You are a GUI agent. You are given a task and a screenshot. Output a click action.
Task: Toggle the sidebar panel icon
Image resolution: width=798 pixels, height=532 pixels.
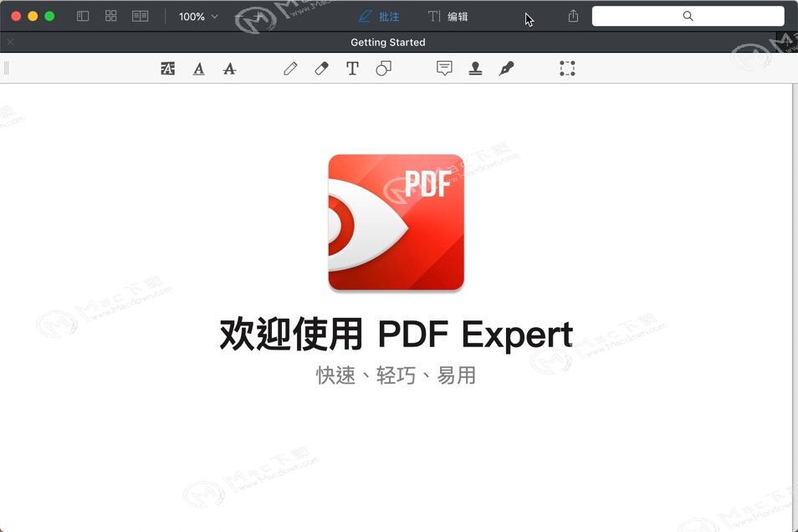point(83,16)
